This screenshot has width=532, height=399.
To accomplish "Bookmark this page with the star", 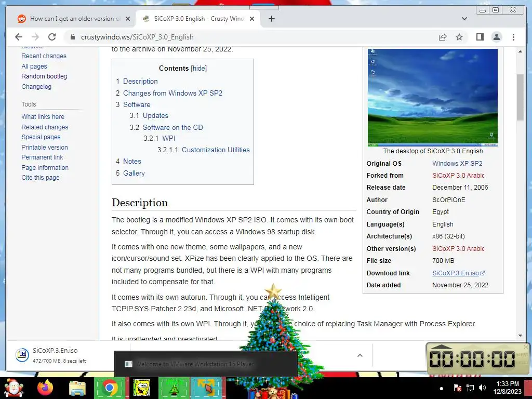I will 459,37.
